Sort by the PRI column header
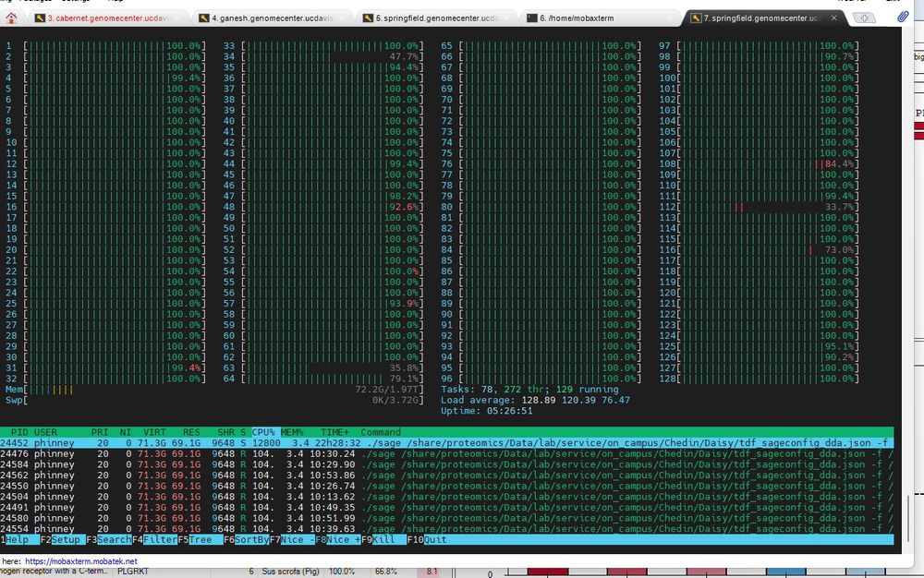Image resolution: width=924 pixels, height=578 pixels. point(100,432)
